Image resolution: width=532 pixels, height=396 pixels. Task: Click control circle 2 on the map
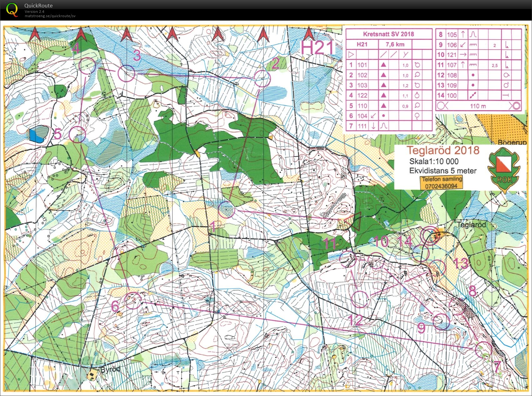pos(262,78)
